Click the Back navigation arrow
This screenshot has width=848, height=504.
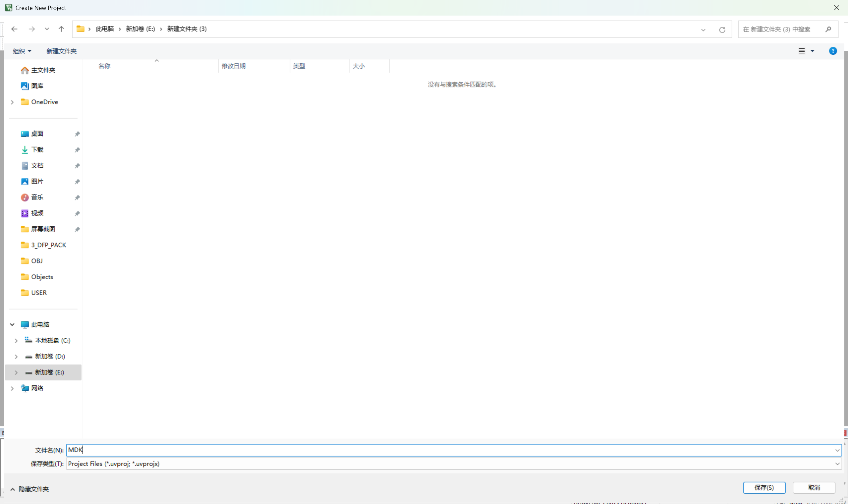[x=14, y=29]
